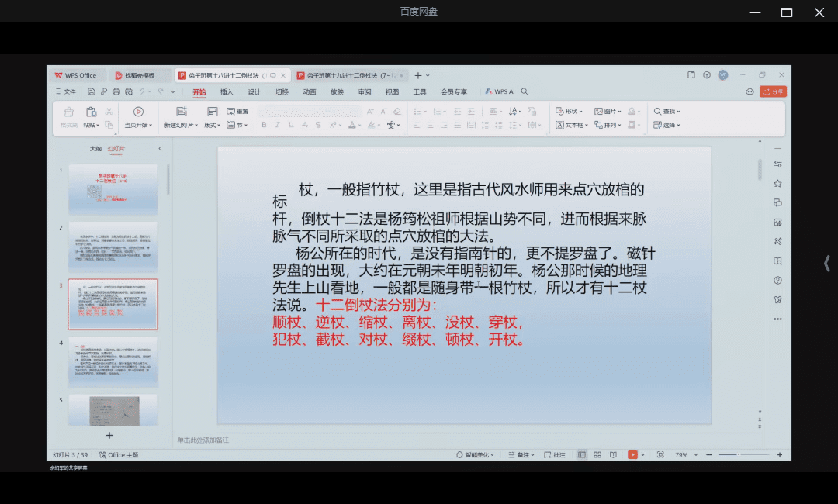
Task: Toggle normal view button in status bar
Action: (582, 454)
